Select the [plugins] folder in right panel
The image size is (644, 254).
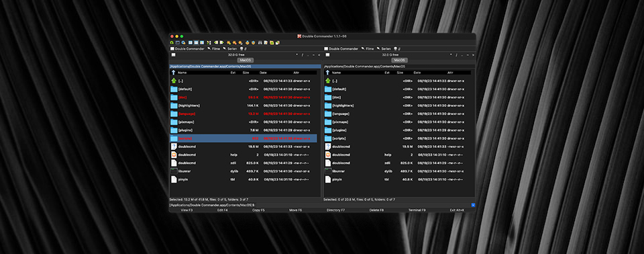[398, 130]
